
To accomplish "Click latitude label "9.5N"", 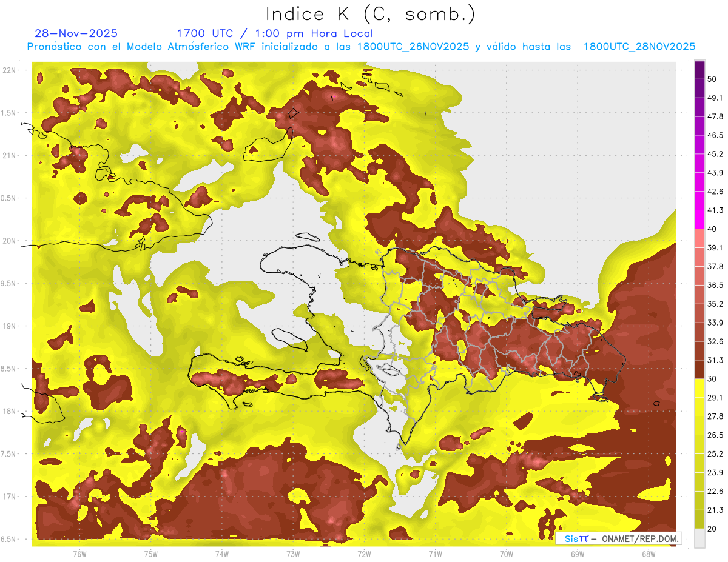I will point(9,284).
